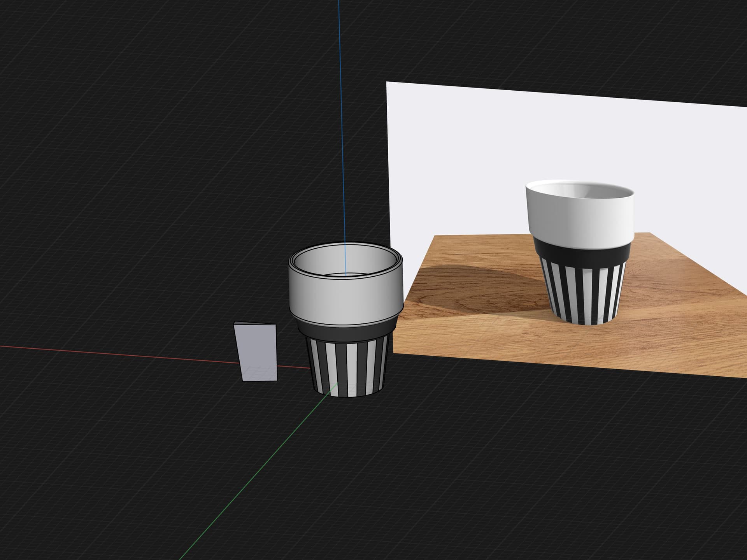
Task: Click the top edge of the gray plane
Action: click(255, 324)
